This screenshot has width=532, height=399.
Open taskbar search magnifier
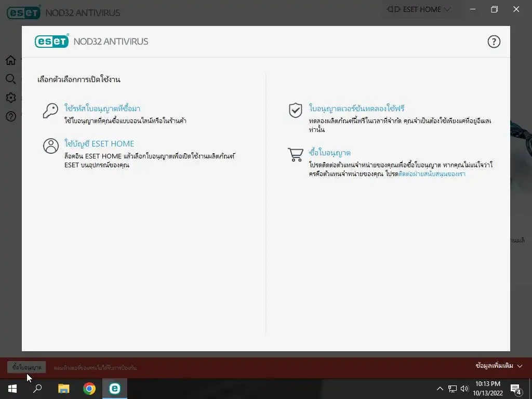click(37, 389)
